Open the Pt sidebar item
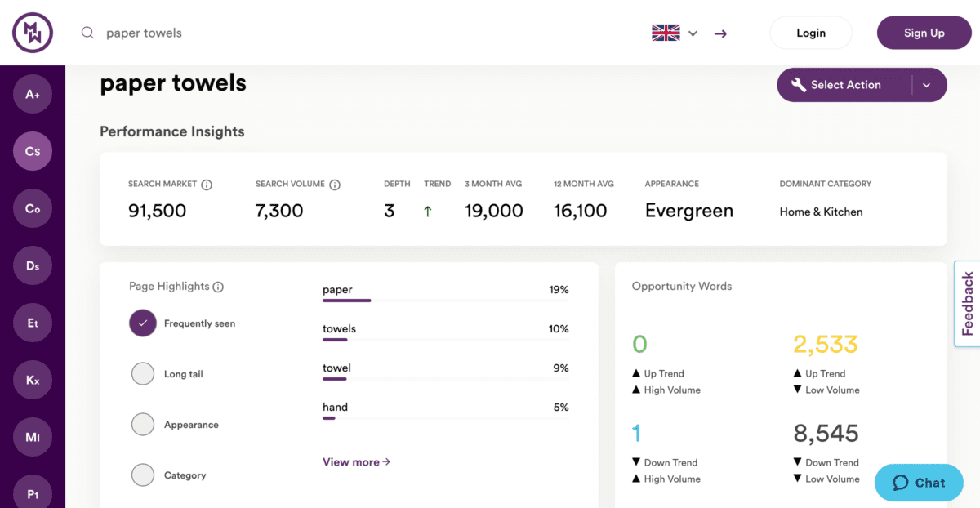Viewport: 980px width, 508px height. [x=33, y=493]
